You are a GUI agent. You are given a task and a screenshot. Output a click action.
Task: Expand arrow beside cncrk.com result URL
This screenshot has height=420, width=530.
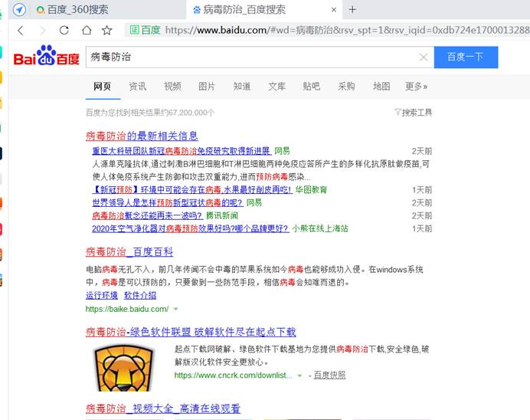tap(299, 376)
